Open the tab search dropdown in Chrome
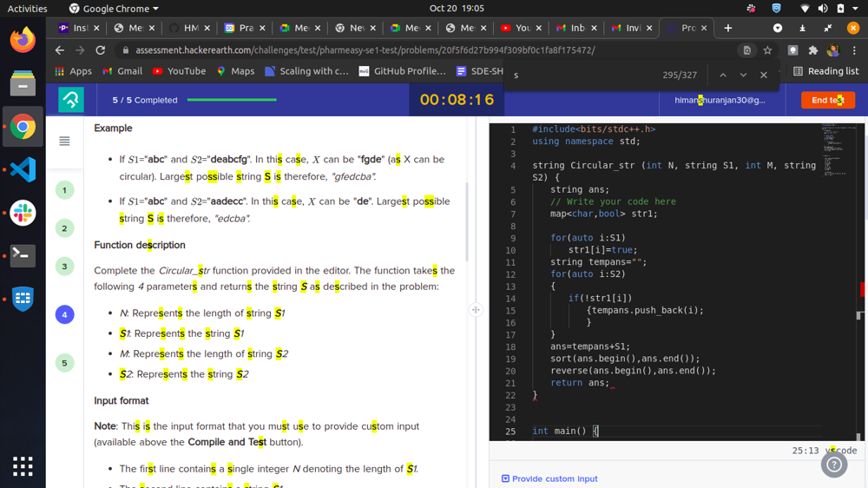 coord(778,28)
